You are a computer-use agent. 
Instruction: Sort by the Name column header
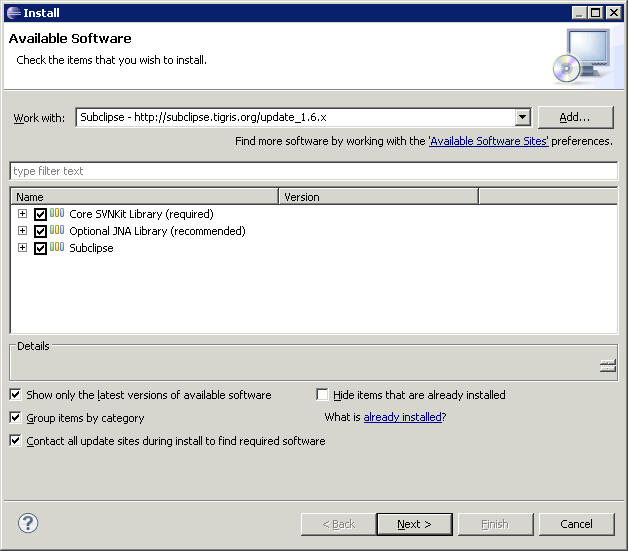144,197
